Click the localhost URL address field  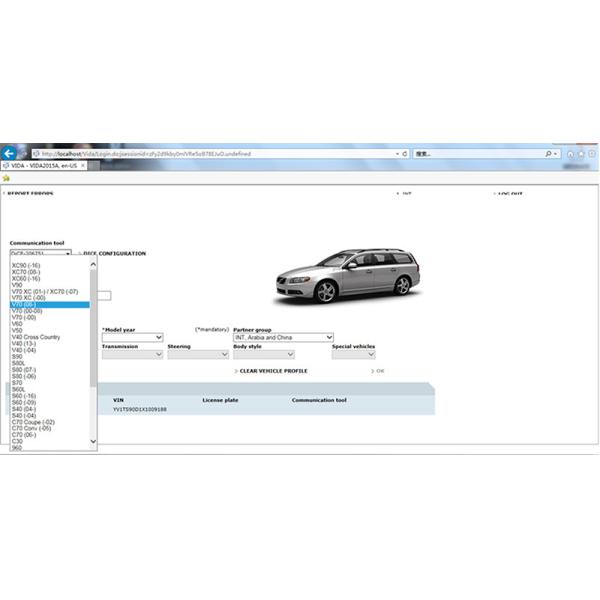[x=214, y=154]
